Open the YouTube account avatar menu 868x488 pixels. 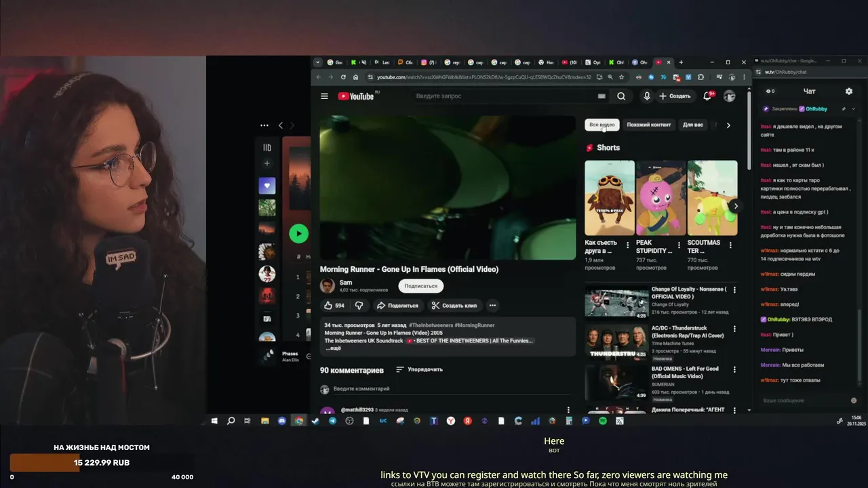pyautogui.click(x=729, y=96)
